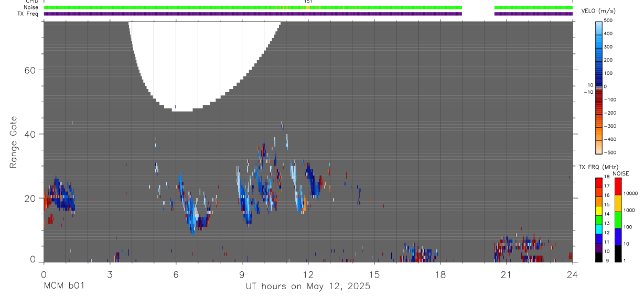
Task: Click the "300" tick on the velocity scale
Action: coord(608,47)
